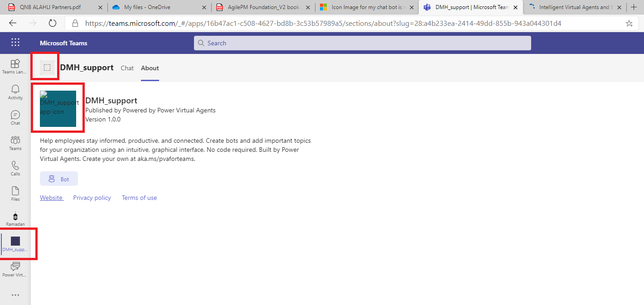644x305 pixels.
Task: Switch to AgilePM Foundation_V2 book browser tab
Action: pyautogui.click(x=263, y=7)
